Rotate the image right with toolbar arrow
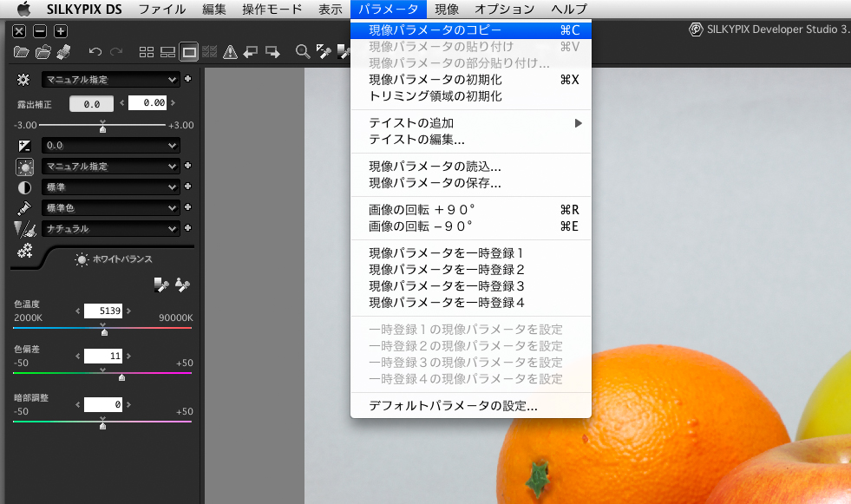 click(272, 51)
